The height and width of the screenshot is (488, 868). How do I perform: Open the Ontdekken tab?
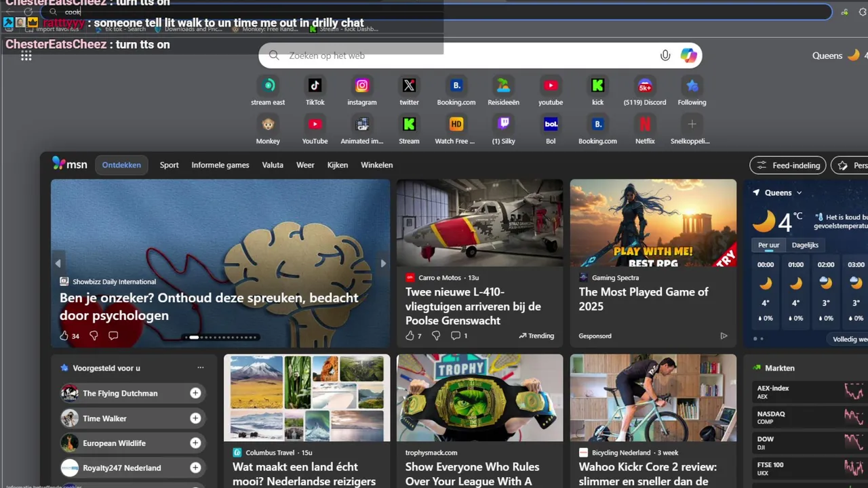121,165
